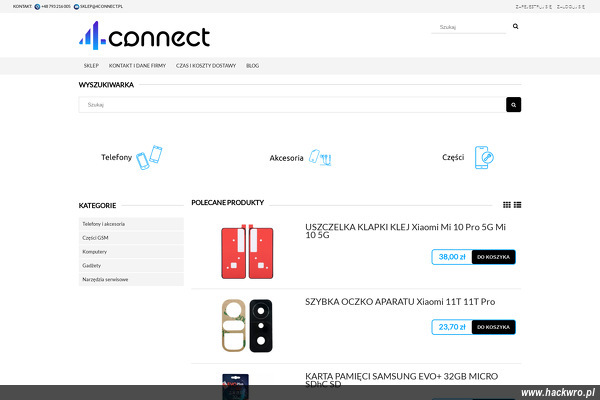Select Gadżety category

click(x=131, y=265)
